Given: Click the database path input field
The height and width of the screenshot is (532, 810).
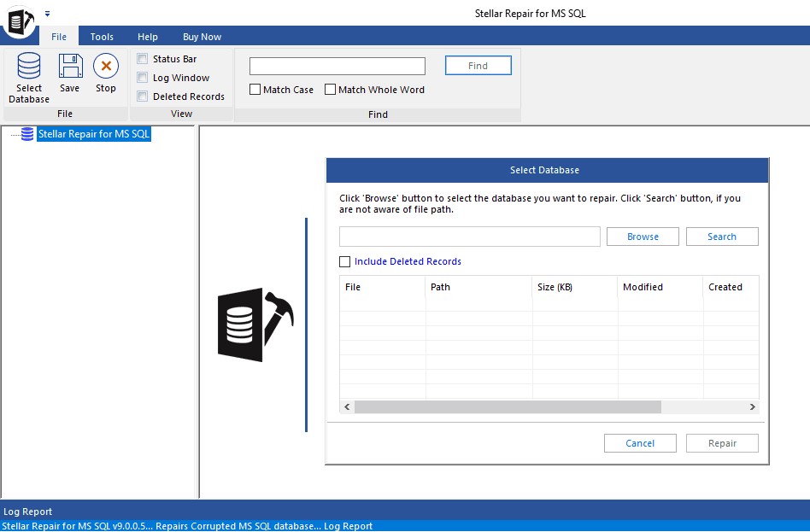Looking at the screenshot, I should click(469, 236).
